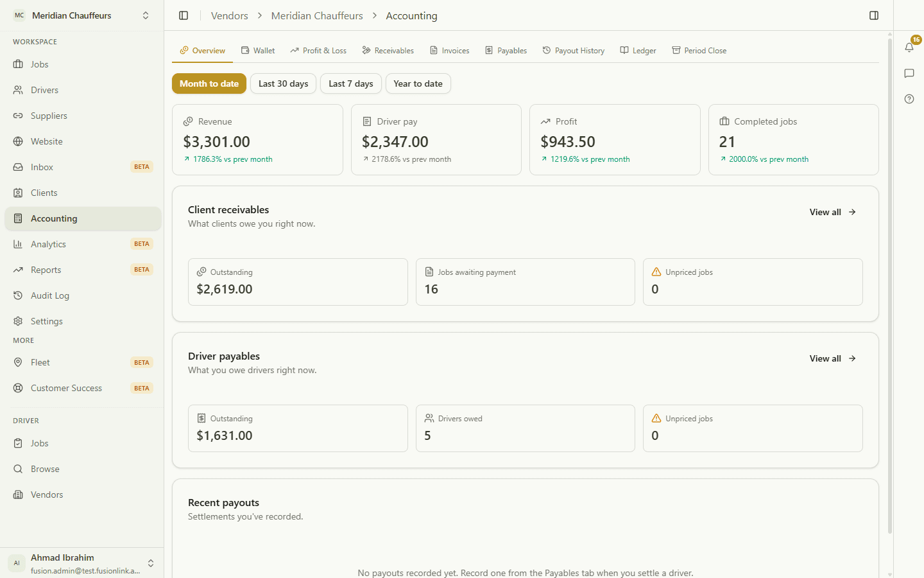924x578 pixels.
Task: Switch to the Wallet tab
Action: 258,51
